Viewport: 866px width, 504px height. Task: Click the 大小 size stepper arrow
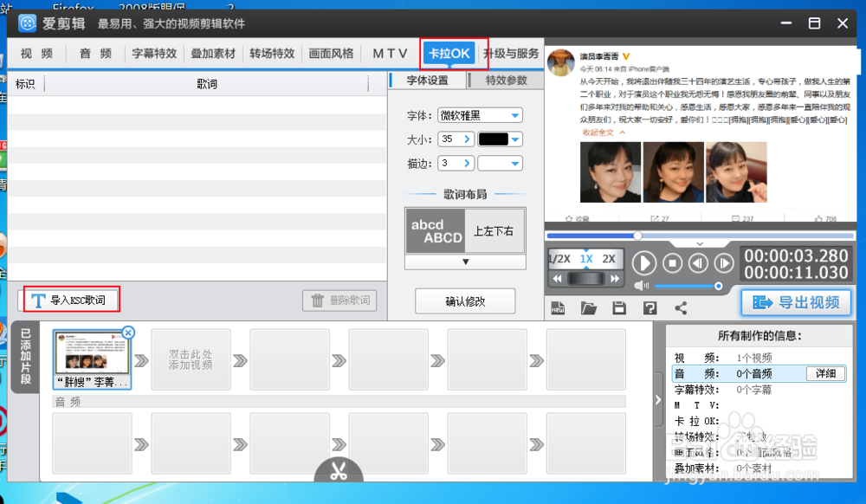tap(467, 139)
